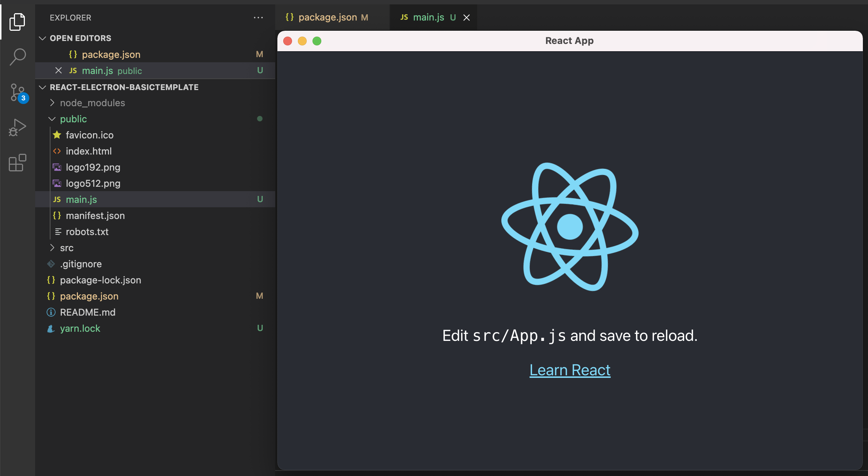
Task: Open the Run and Debug view
Action: 17,127
